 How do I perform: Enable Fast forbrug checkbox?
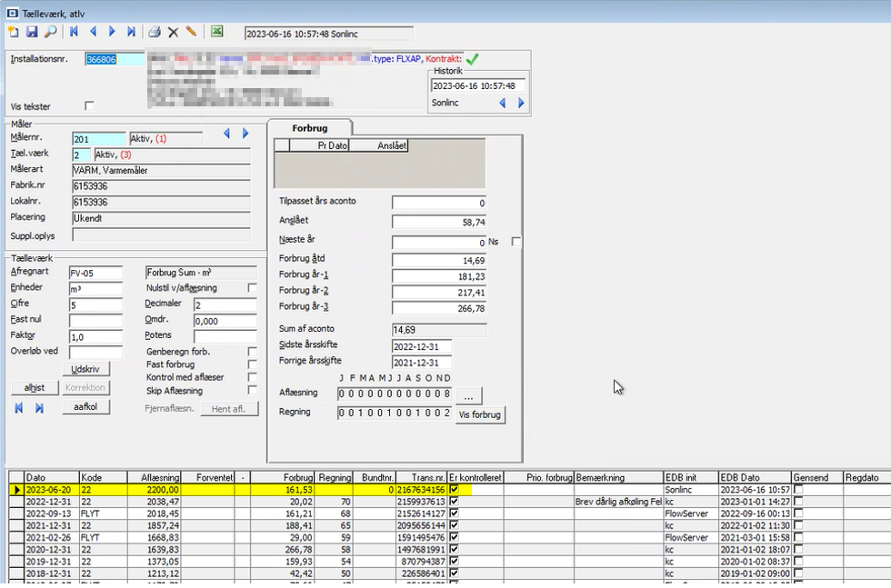(253, 364)
